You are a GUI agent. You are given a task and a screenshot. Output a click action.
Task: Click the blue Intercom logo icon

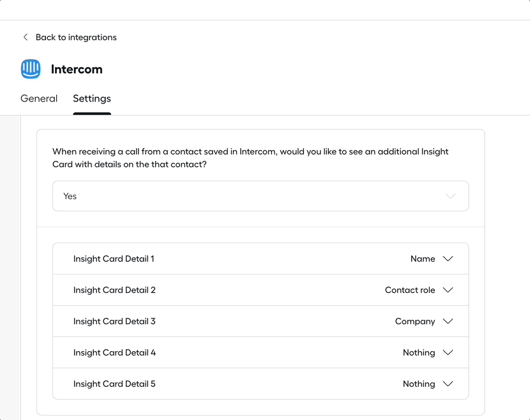click(31, 69)
